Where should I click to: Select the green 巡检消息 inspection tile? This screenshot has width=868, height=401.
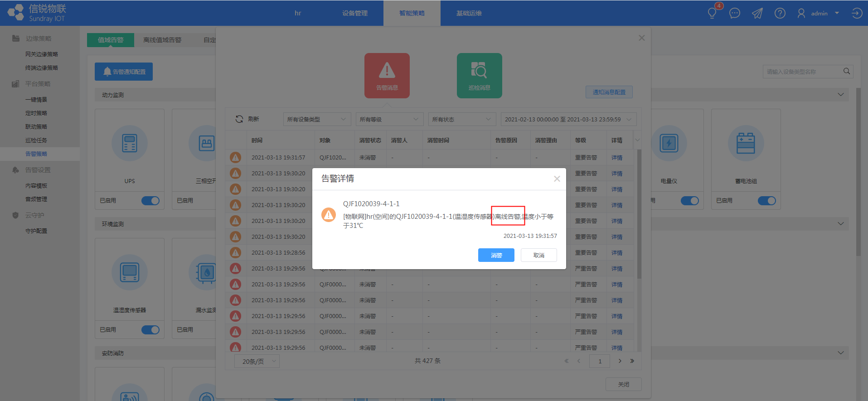pyautogui.click(x=480, y=76)
